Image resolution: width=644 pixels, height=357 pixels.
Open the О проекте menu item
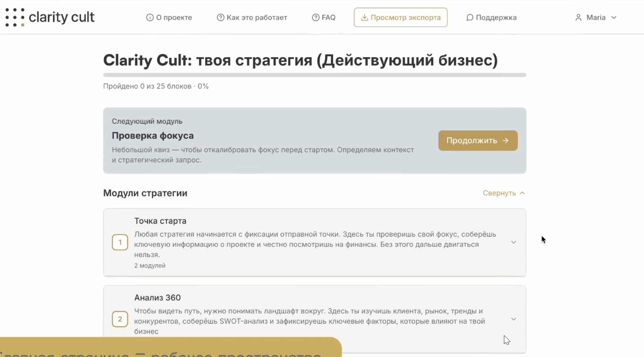point(174,17)
